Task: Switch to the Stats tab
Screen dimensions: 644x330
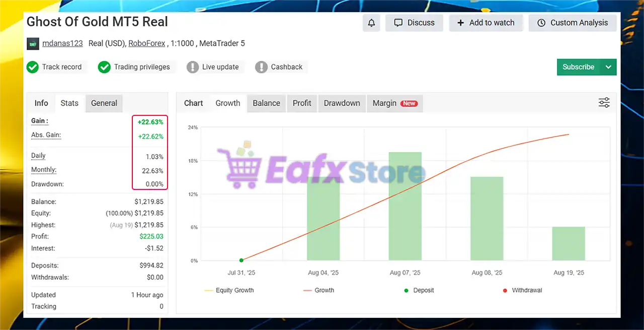Action: point(69,103)
